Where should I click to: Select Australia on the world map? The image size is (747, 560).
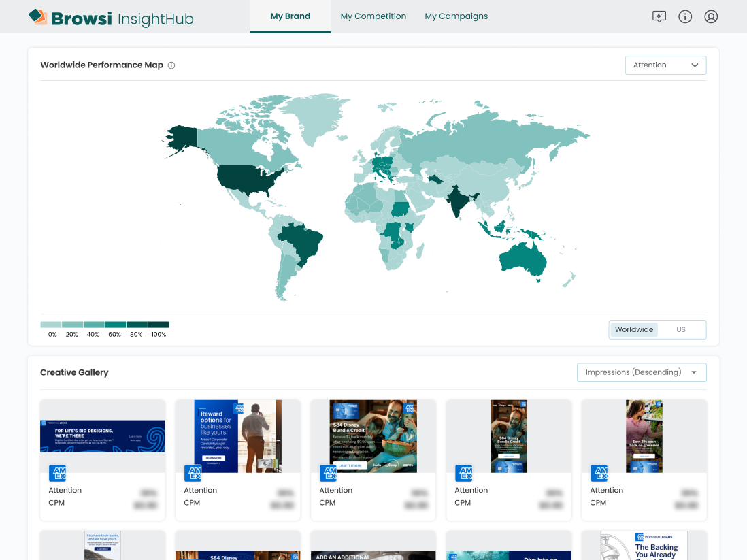(x=522, y=259)
